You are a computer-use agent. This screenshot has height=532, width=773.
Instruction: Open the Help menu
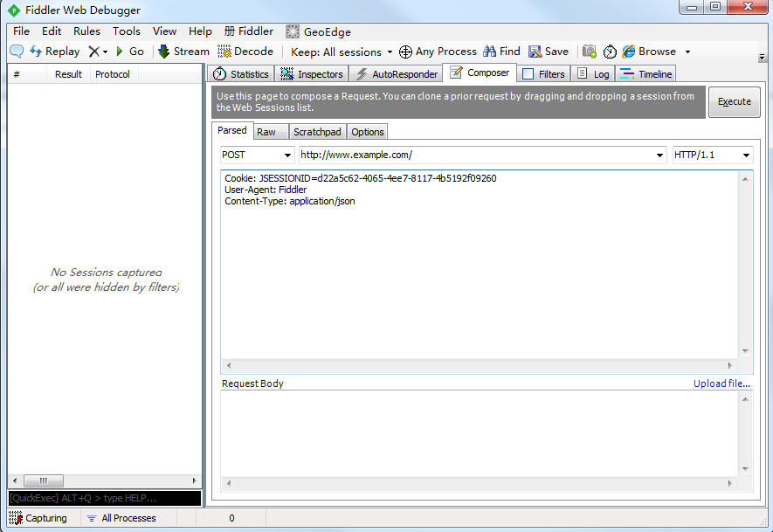pos(200,31)
